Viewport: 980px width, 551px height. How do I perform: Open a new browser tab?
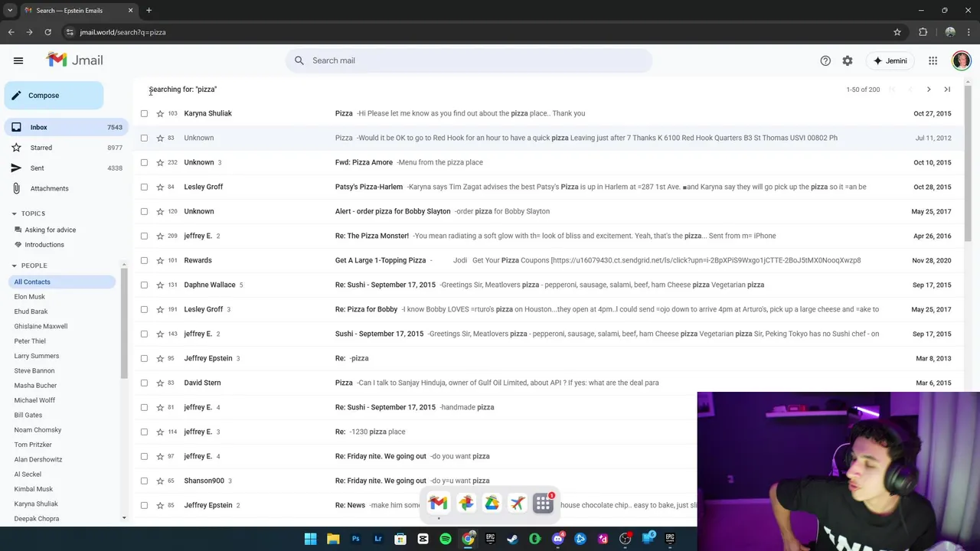click(149, 10)
